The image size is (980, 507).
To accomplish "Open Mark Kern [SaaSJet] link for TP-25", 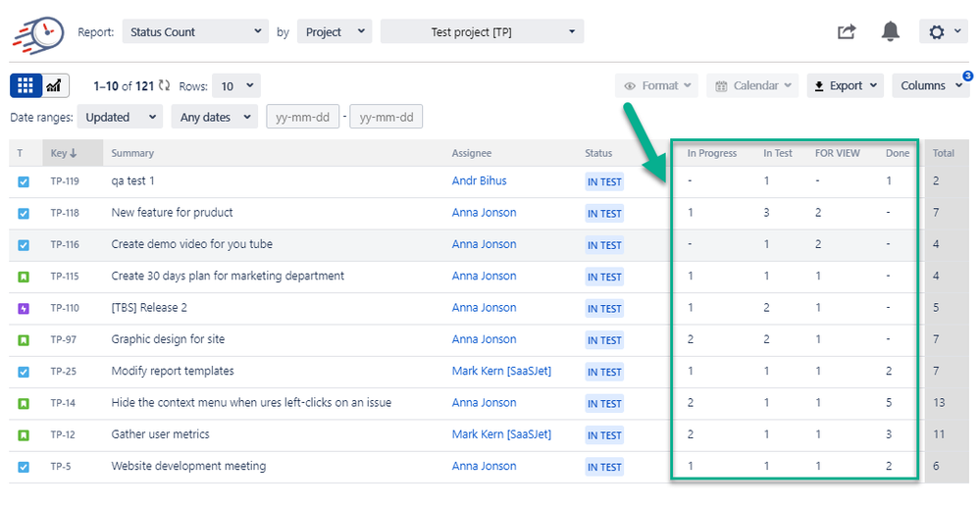I will coord(502,371).
